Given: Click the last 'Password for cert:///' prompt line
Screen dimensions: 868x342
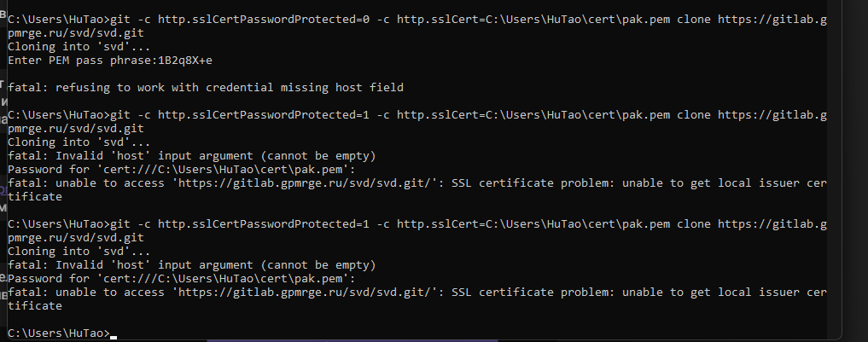Looking at the screenshot, I should (182, 278).
